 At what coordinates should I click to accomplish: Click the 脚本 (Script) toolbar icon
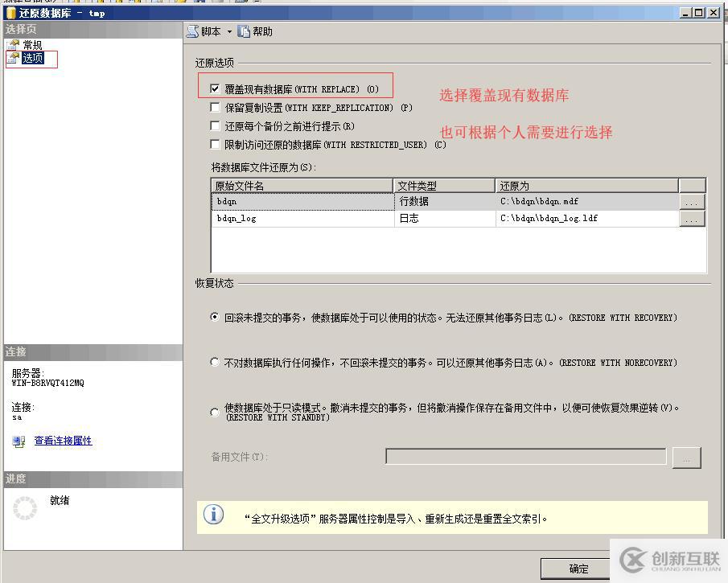coord(194,31)
